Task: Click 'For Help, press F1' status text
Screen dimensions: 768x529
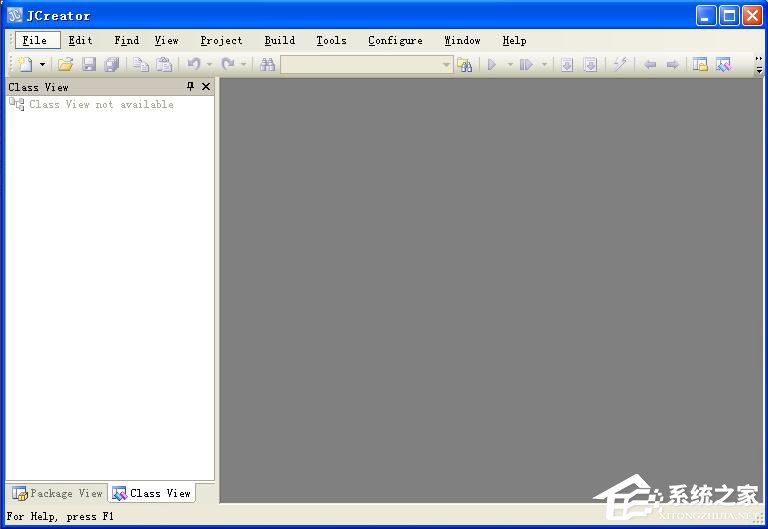Action: (60, 516)
